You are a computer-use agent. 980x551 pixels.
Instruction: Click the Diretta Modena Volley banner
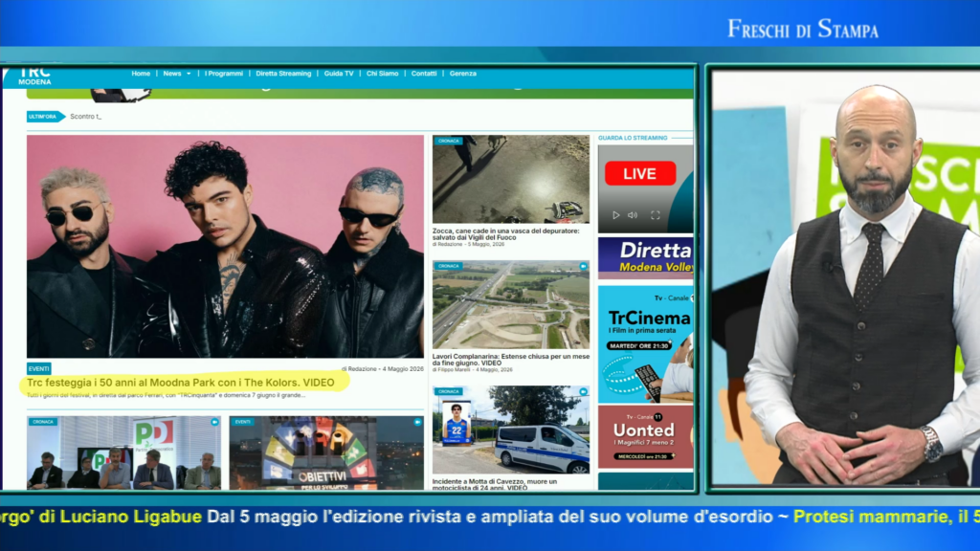(646, 258)
